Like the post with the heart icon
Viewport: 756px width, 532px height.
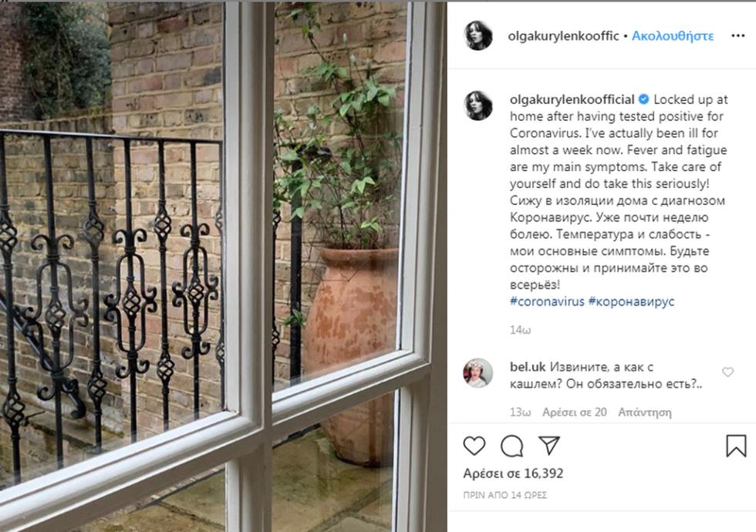pyautogui.click(x=474, y=446)
